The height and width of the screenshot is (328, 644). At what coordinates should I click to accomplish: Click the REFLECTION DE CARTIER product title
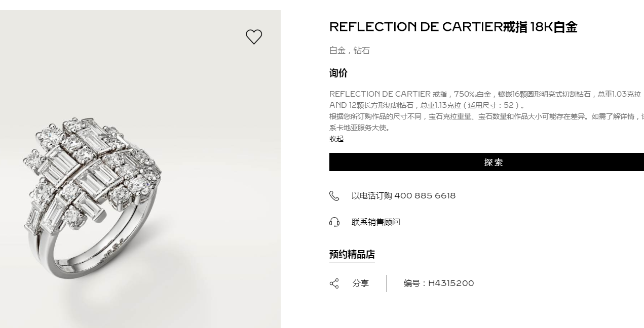click(453, 27)
